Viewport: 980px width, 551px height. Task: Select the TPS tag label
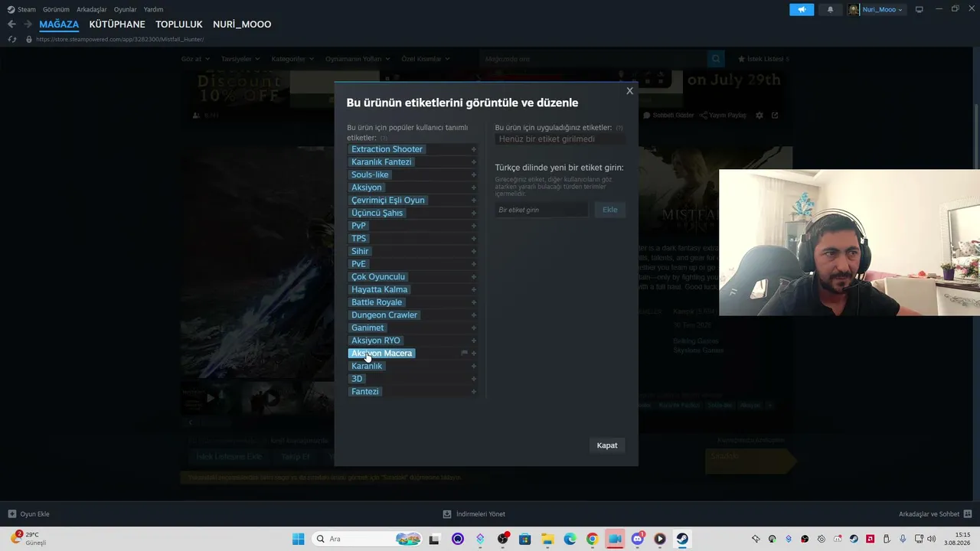(x=358, y=239)
